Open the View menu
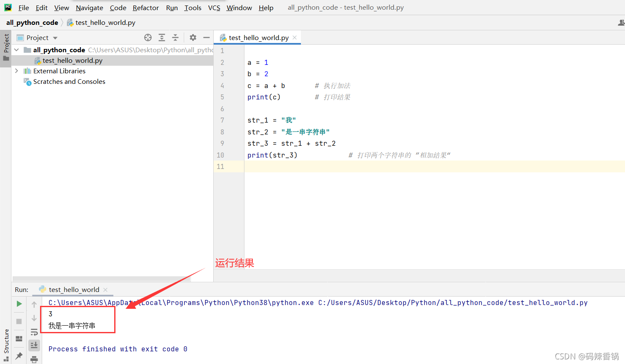 (x=62, y=8)
